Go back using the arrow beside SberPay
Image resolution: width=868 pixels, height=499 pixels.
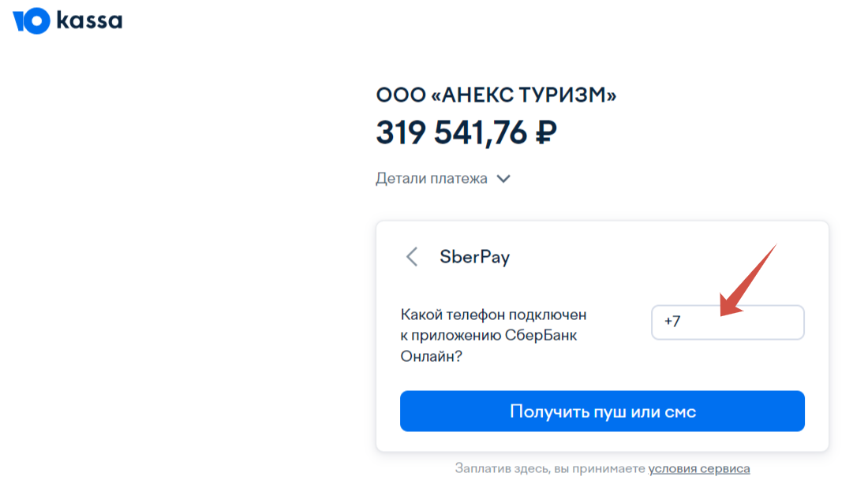[411, 257]
